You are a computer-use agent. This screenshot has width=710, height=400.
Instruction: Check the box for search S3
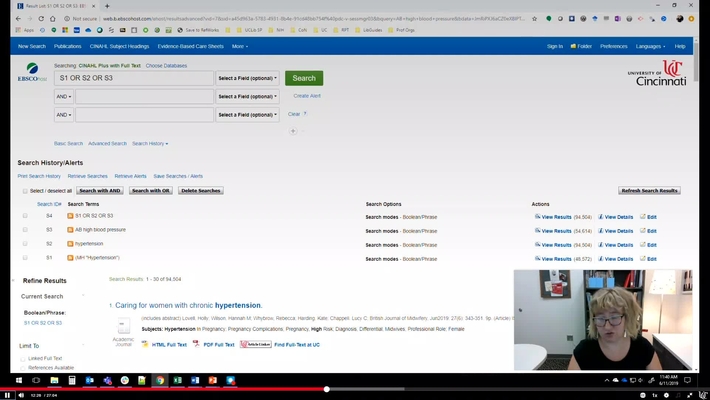(25, 230)
